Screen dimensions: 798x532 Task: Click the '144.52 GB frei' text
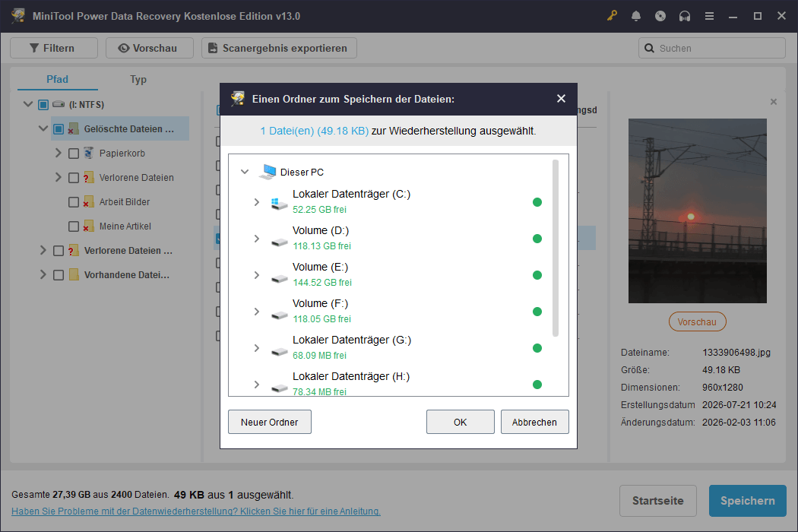coord(322,282)
